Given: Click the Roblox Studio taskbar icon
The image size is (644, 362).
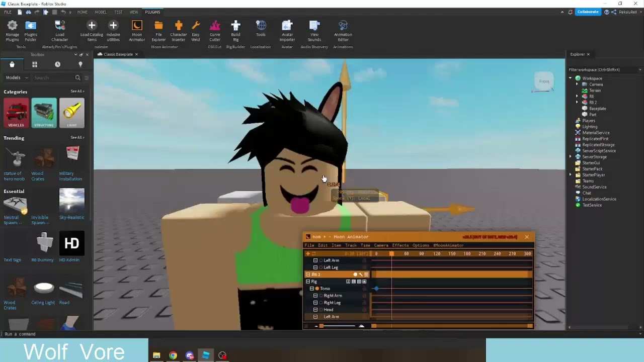Looking at the screenshot, I should point(206,355).
